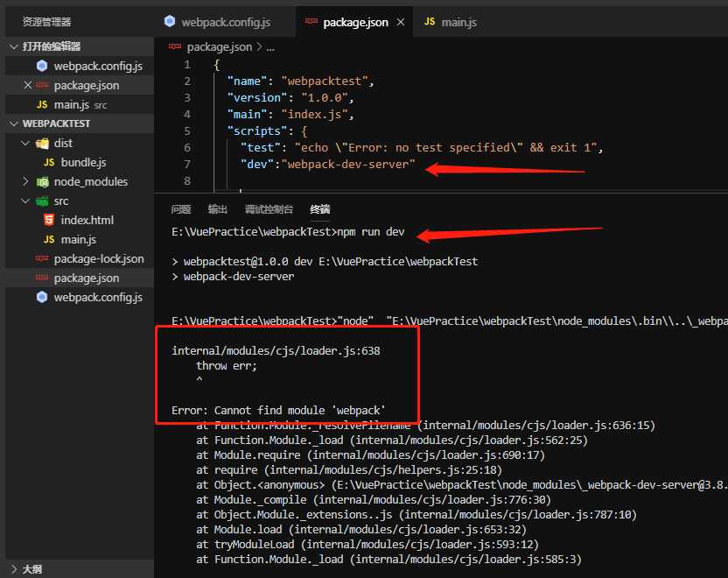The image size is (728, 578).
Task: Select package.json in WEBPACKTEST tree
Action: [80, 278]
